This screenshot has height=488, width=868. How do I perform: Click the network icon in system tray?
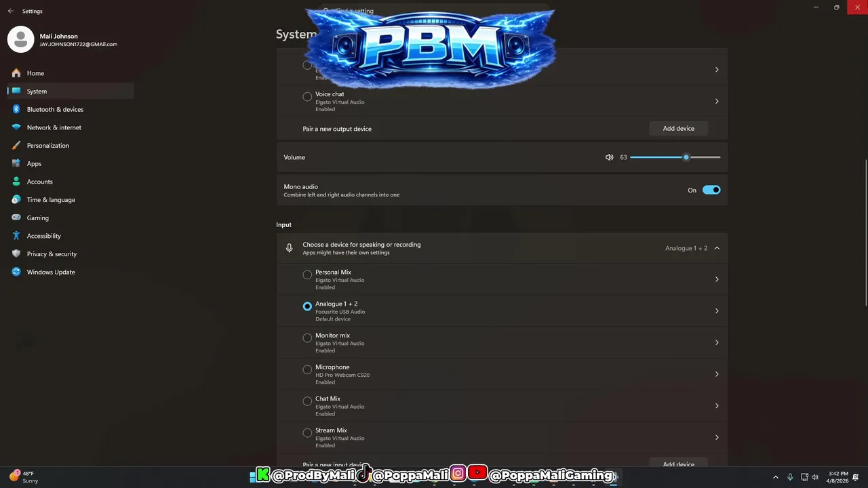pos(804,477)
